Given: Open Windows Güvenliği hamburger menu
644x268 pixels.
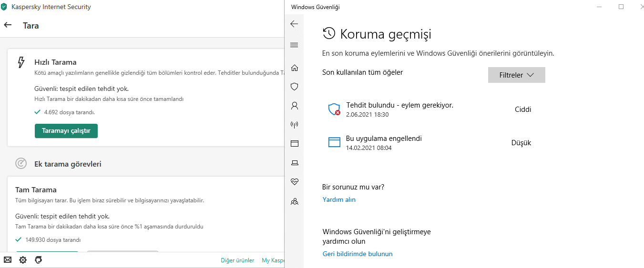Looking at the screenshot, I should (x=294, y=45).
